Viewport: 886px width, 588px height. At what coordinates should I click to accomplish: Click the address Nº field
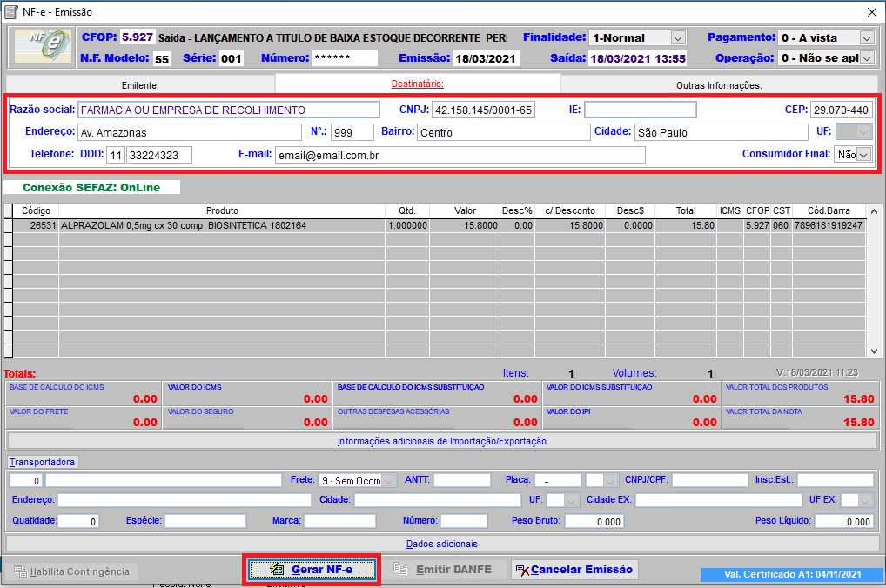352,132
